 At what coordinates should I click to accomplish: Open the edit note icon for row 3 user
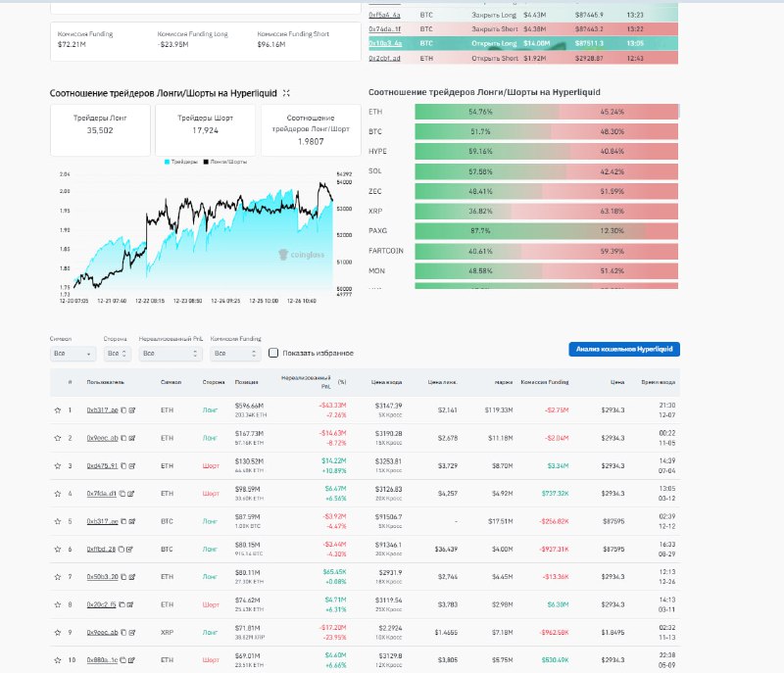pos(131,466)
